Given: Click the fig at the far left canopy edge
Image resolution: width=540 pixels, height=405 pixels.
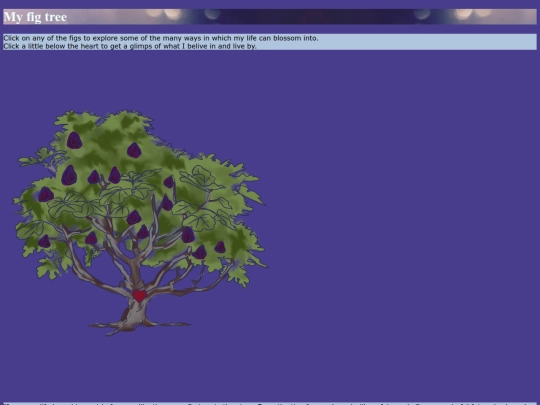Looking at the screenshot, I should 45,194.
